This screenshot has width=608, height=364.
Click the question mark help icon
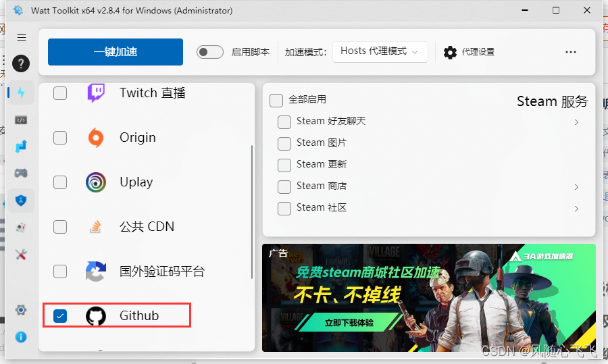point(21,63)
